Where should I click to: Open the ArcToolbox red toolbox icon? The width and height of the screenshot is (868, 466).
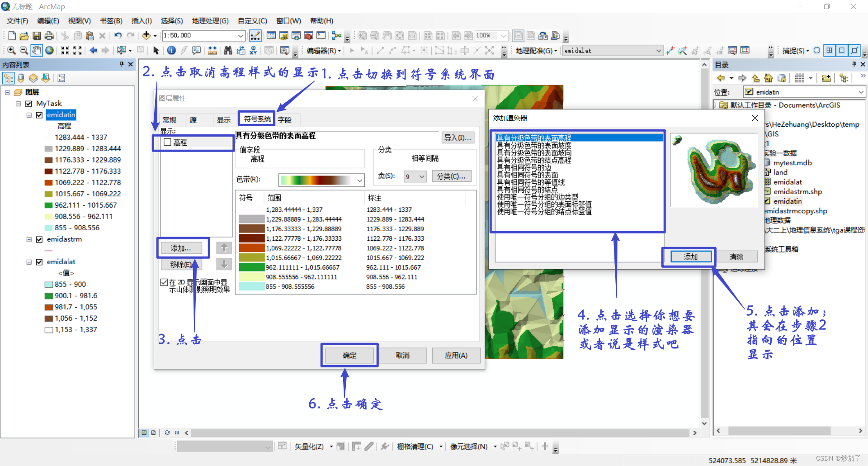pyautogui.click(x=308, y=35)
